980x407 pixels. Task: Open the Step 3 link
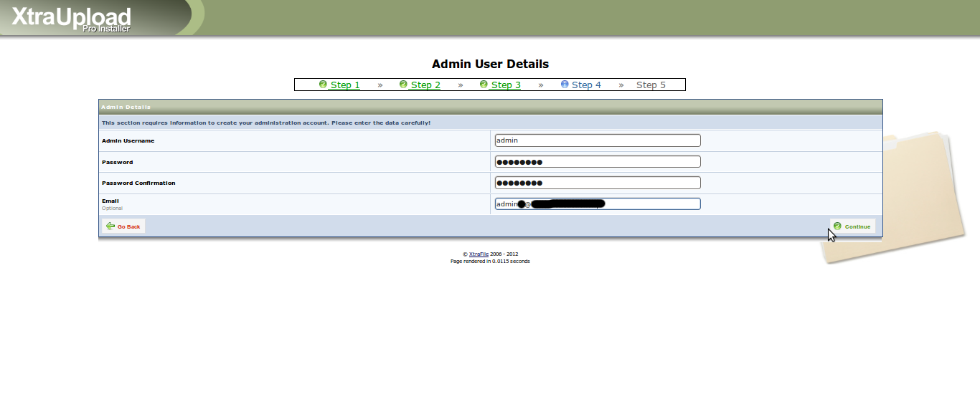505,85
